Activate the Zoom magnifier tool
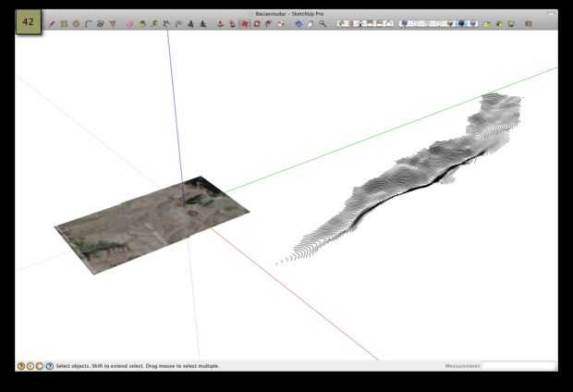 (323, 24)
